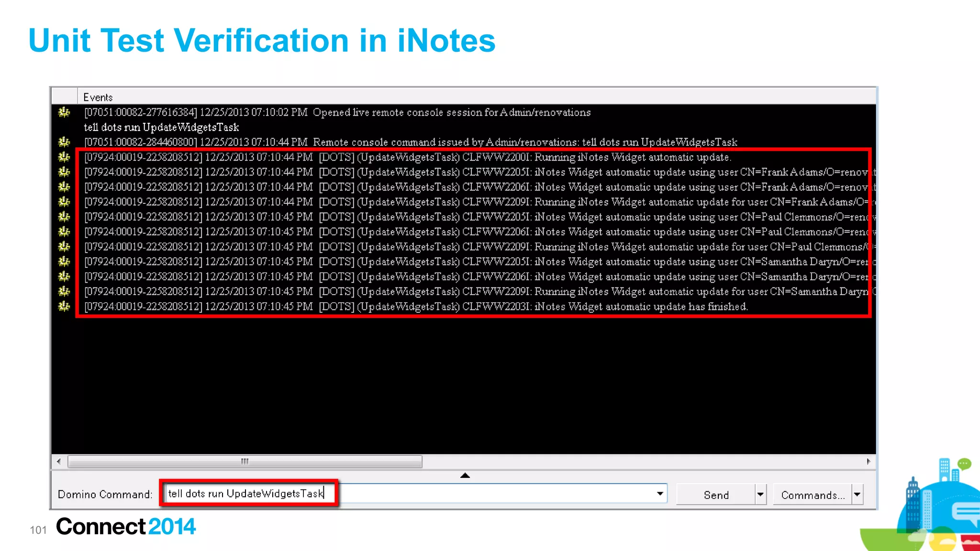The height and width of the screenshot is (551, 980).
Task: Select the CLFWW2209I line for user Paul Clemmons
Action: pyautogui.click(x=479, y=246)
